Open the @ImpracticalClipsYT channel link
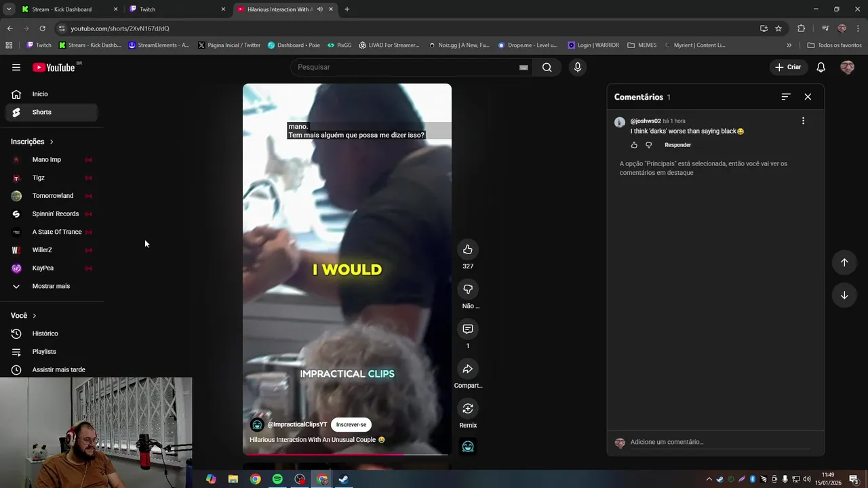Image resolution: width=868 pixels, height=488 pixels. pyautogui.click(x=297, y=425)
